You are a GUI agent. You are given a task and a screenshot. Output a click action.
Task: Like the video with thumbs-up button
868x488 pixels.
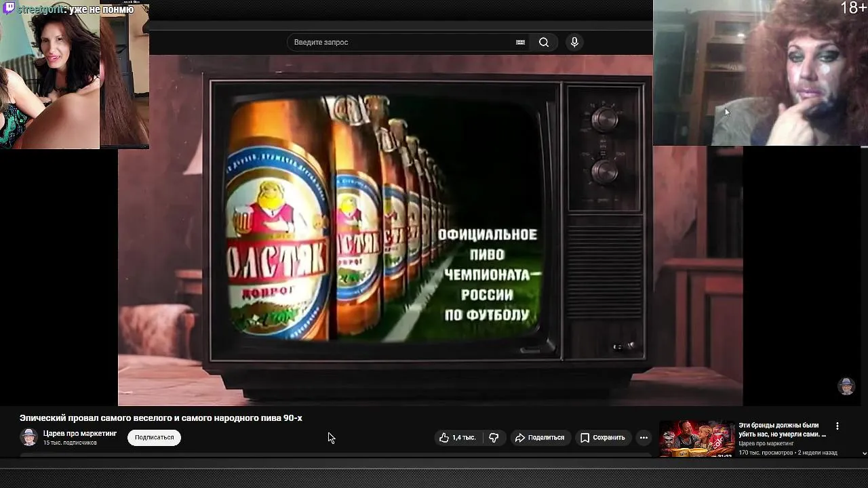click(458, 438)
